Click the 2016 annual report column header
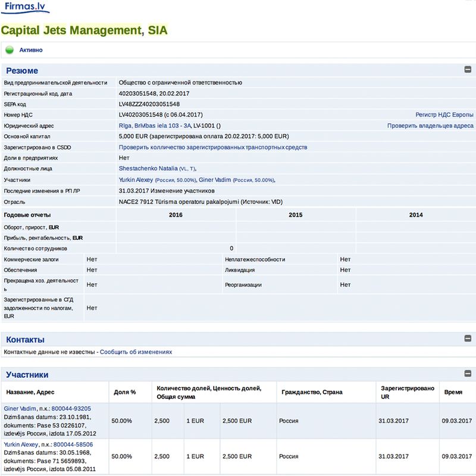The width and height of the screenshot is (476, 476). 176,215
